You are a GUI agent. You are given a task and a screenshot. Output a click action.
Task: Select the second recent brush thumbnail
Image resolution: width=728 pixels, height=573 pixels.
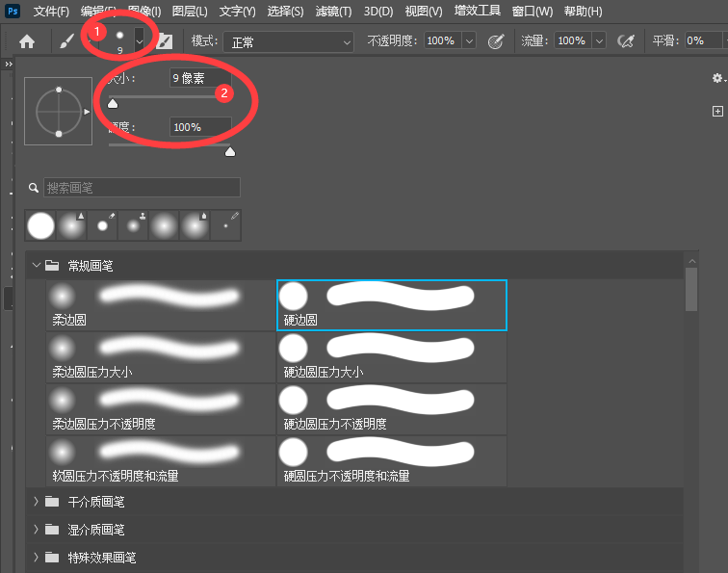(71, 225)
